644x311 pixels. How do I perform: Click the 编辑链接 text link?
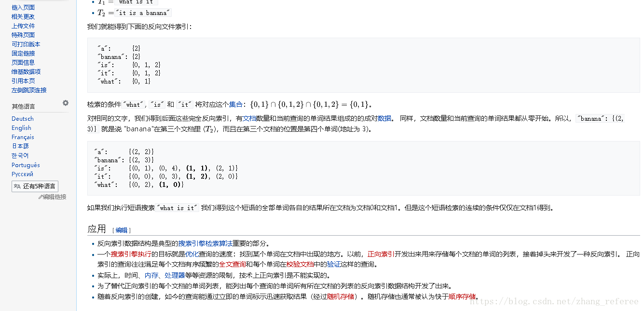click(x=55, y=197)
